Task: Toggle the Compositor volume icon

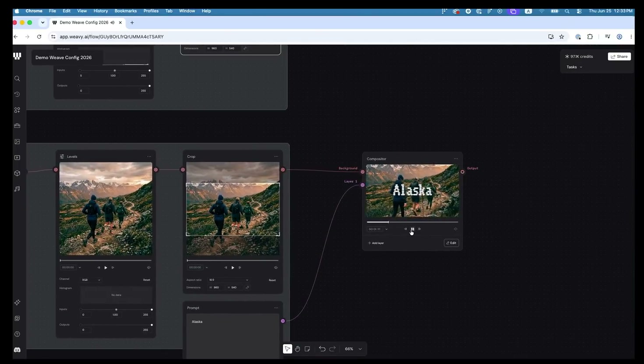Action: (x=456, y=229)
